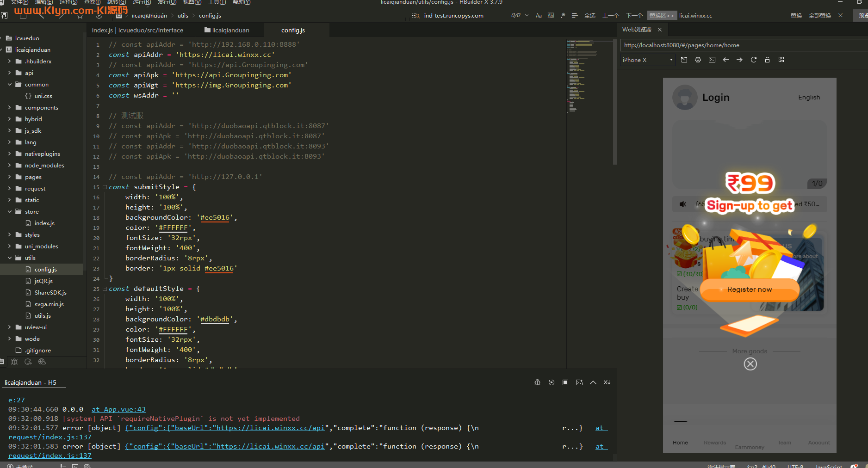The height and width of the screenshot is (468, 868).
Task: Click the Register now button
Action: (x=749, y=289)
